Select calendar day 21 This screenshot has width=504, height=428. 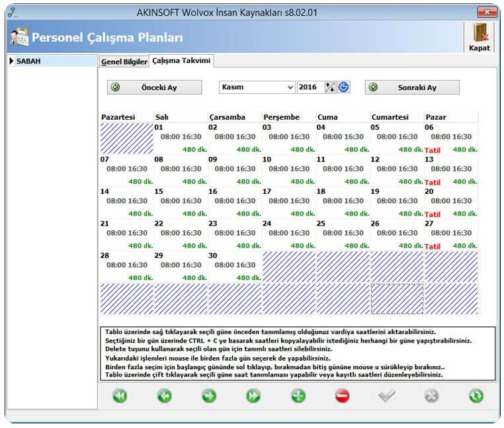(126, 235)
